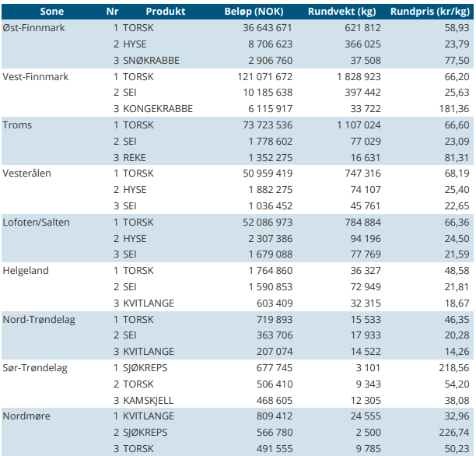Click the Rundvekt (kg) header
Screen dimensions: 476x456
(x=341, y=12)
